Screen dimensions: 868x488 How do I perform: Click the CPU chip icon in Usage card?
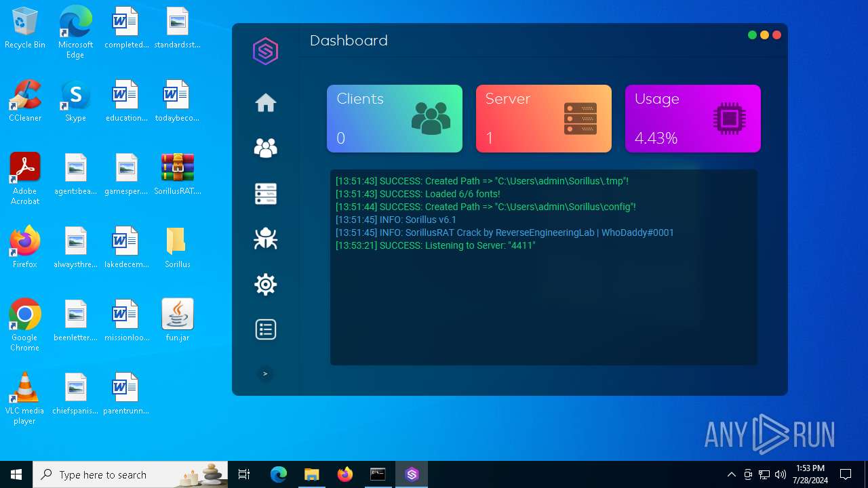click(x=730, y=119)
